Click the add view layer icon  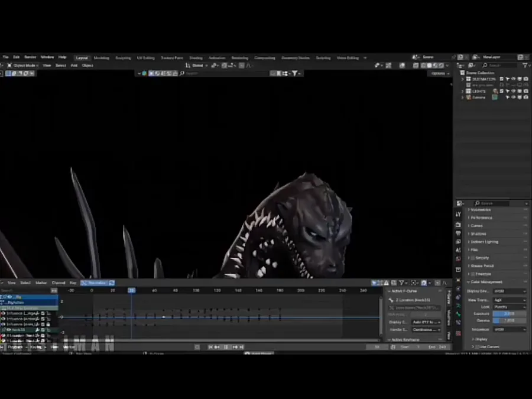pyautogui.click(x=520, y=57)
